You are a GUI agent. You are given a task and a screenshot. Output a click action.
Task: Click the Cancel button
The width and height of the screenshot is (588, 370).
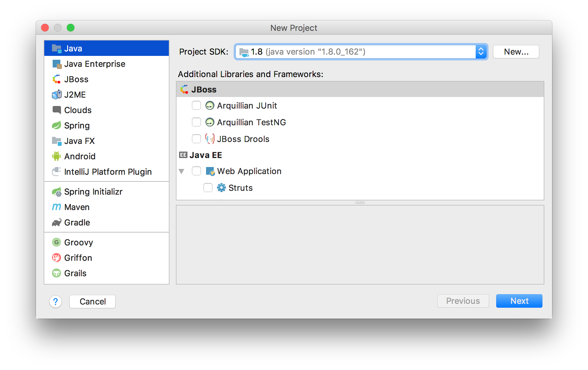coord(92,302)
